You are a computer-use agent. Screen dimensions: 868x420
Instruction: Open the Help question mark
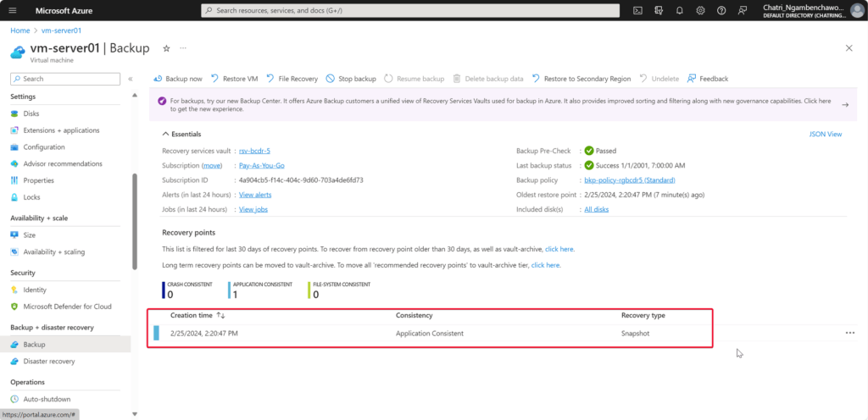click(x=721, y=10)
